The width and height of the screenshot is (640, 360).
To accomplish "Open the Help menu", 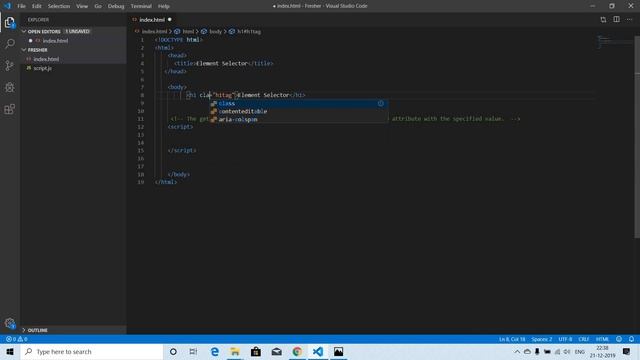I will pos(164,6).
